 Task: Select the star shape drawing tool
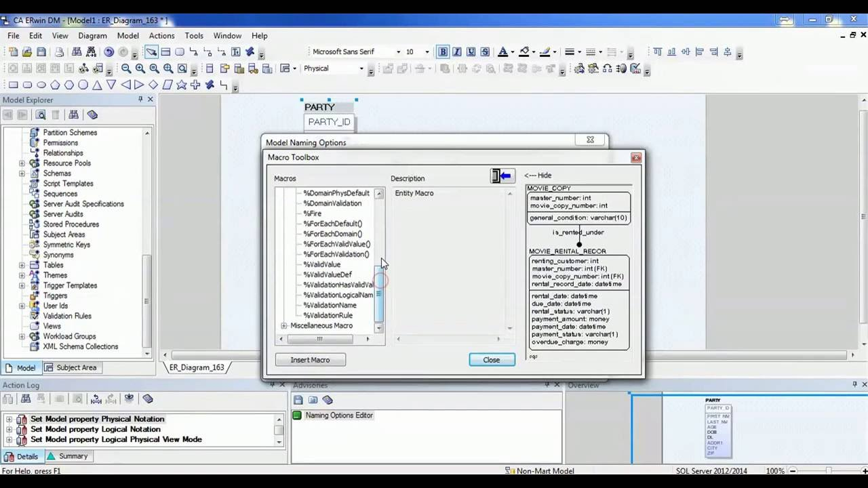(x=182, y=85)
